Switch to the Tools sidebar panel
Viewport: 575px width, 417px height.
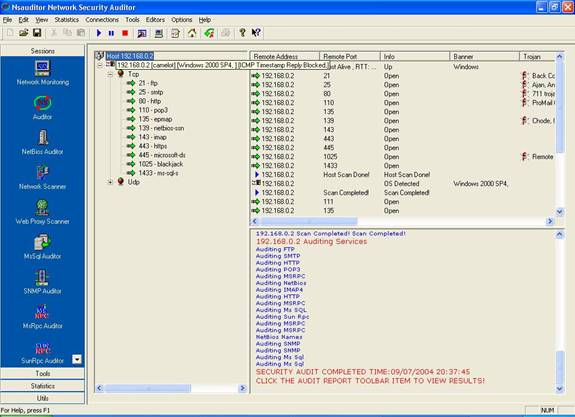[x=43, y=373]
